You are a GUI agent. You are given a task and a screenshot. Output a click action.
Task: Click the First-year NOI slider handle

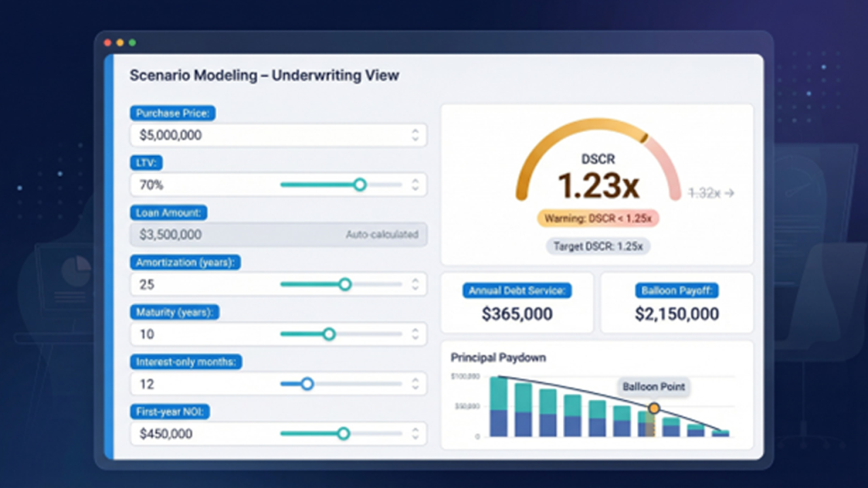[342, 434]
